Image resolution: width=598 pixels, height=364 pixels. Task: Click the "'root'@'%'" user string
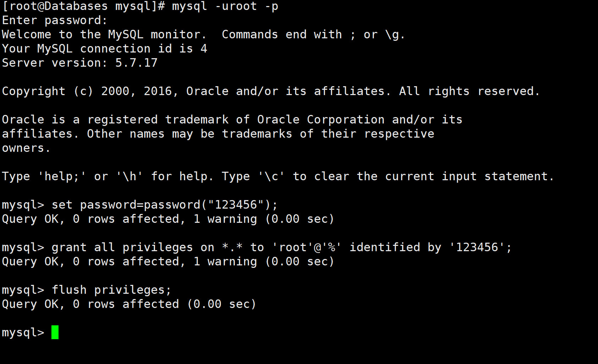coord(306,247)
